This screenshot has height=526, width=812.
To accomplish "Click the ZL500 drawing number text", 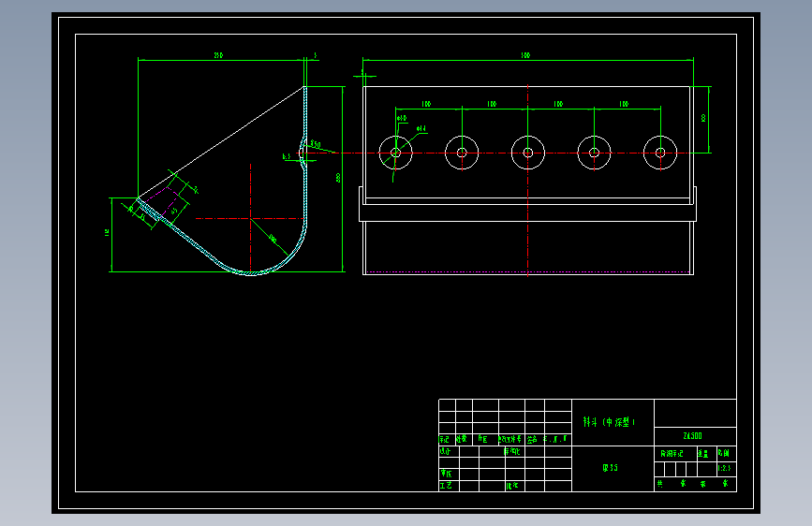I will [x=692, y=436].
